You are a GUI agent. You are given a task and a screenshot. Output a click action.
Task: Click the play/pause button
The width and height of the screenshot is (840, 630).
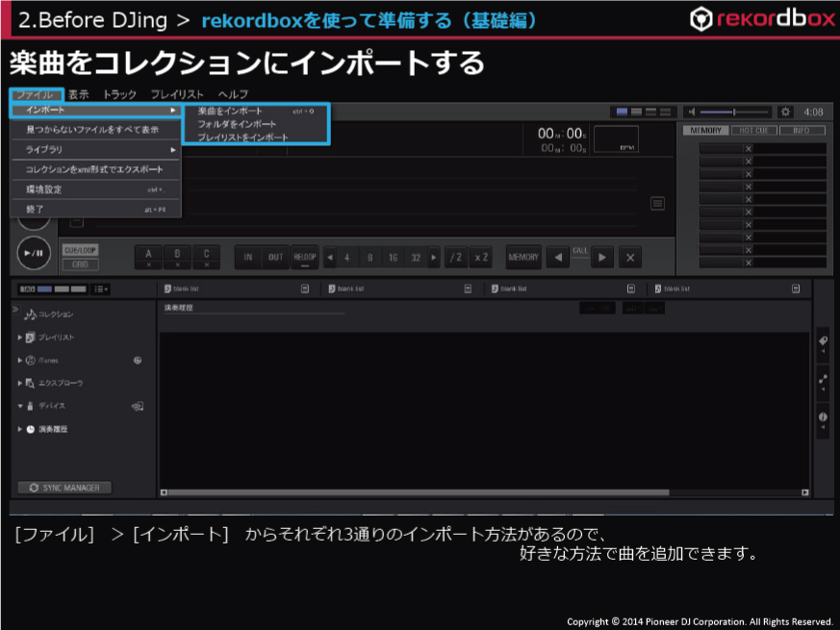34,253
